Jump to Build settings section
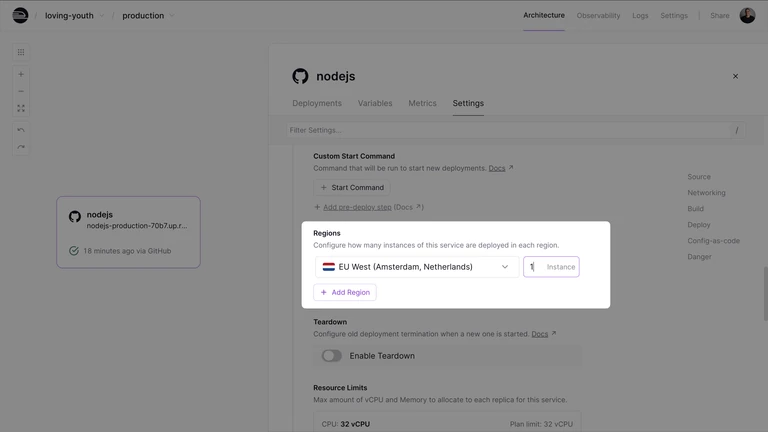This screenshot has height=432, width=768. [696, 209]
